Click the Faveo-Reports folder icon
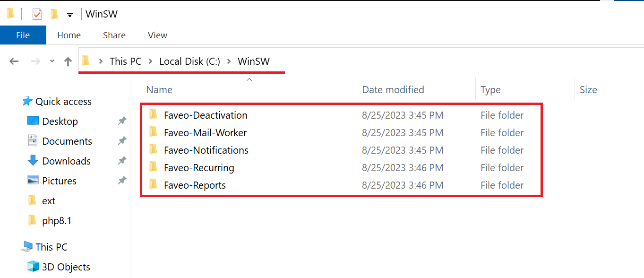Image resolution: width=644 pixels, height=278 pixels. 153,184
